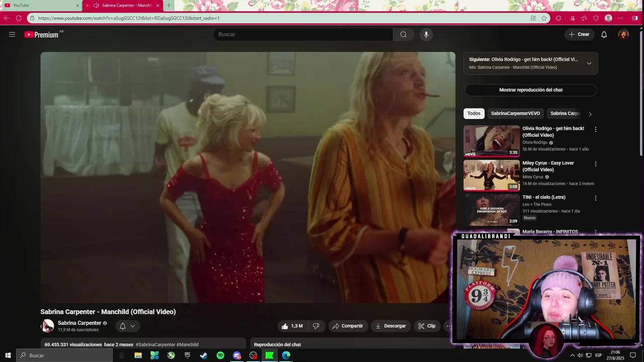Dislike the Manchild video
644x362 pixels.
point(316,326)
